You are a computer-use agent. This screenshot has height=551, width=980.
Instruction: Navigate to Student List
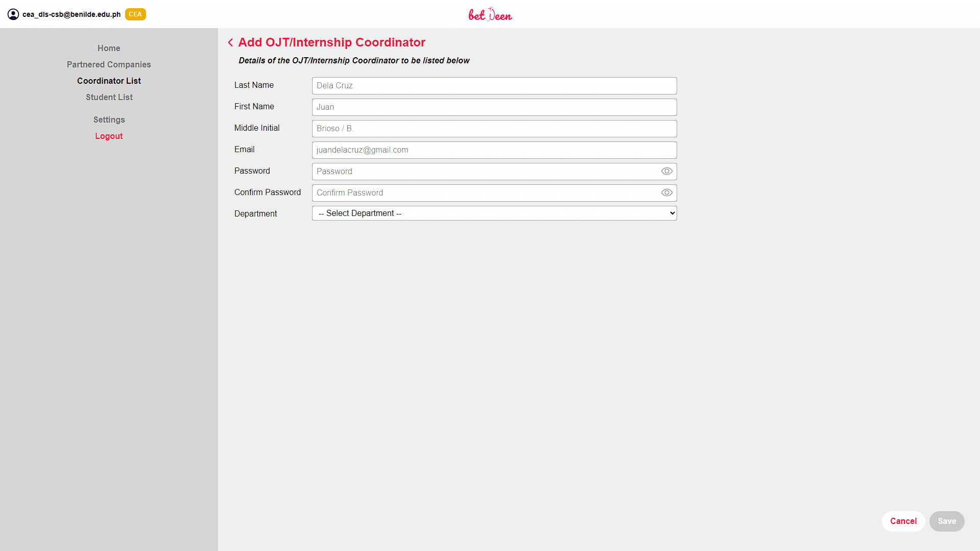click(x=109, y=97)
